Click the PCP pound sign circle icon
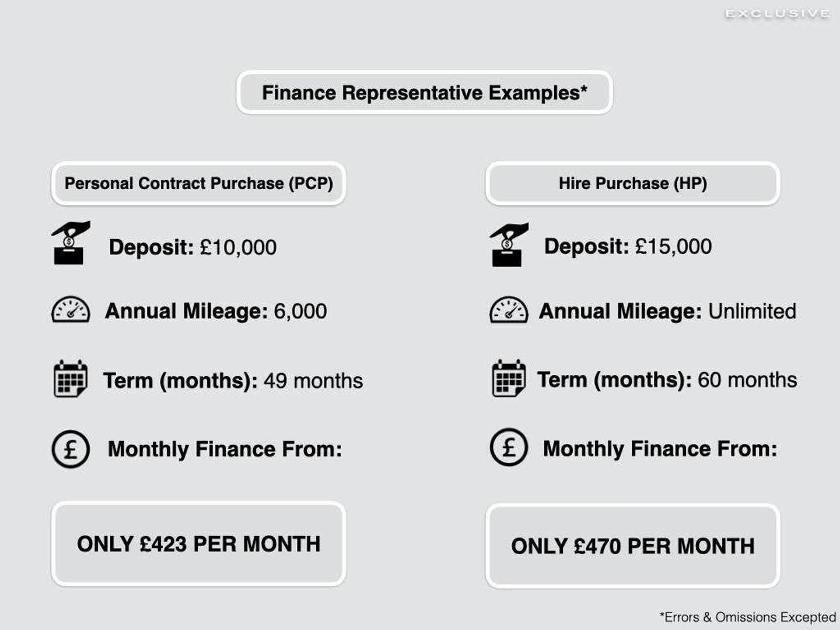 pyautogui.click(x=71, y=449)
